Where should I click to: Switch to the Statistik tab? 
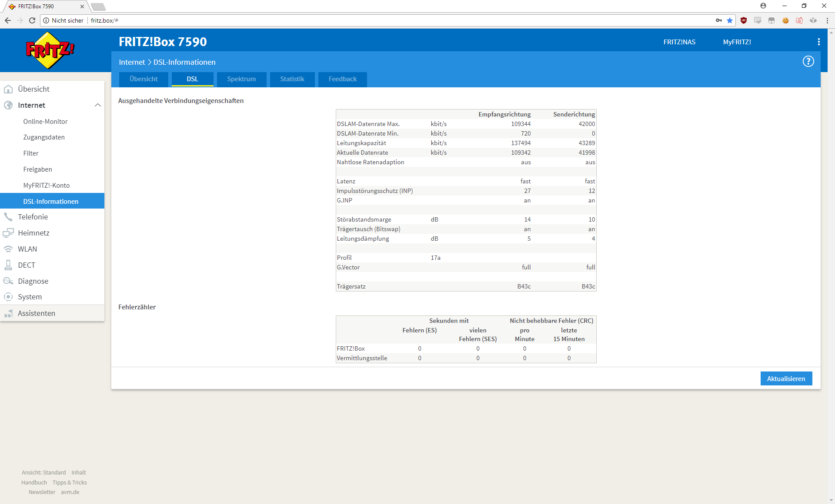coord(292,79)
